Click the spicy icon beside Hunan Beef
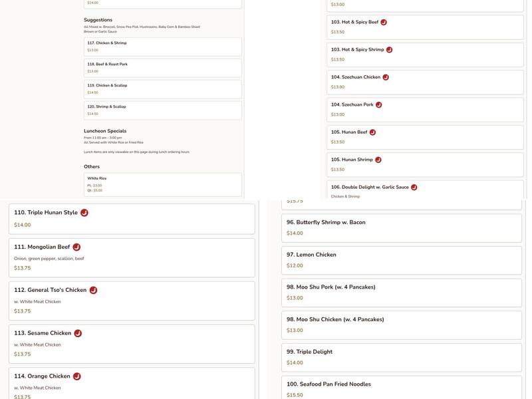The height and width of the screenshot is (399, 532). [x=373, y=132]
